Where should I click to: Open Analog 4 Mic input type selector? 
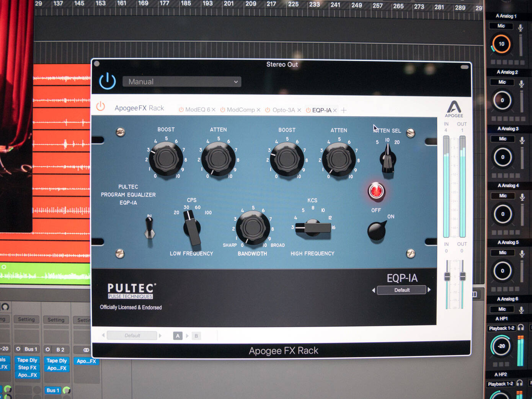(503, 196)
